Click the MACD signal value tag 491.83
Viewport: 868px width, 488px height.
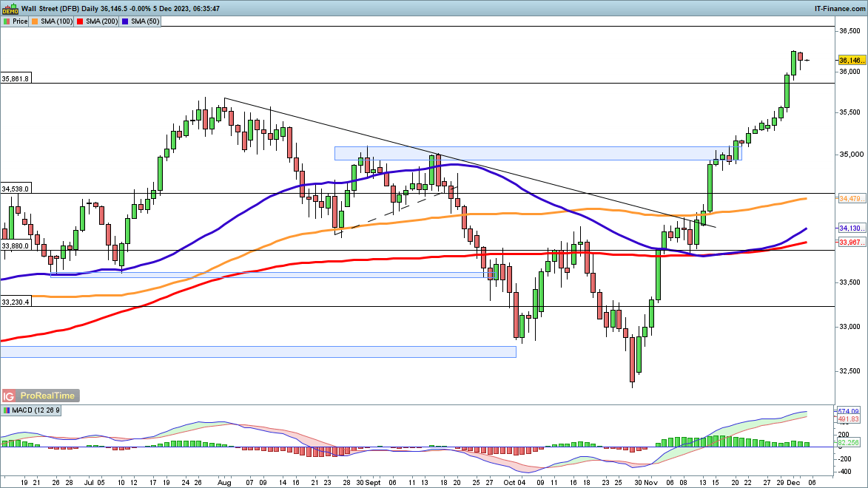(848, 419)
